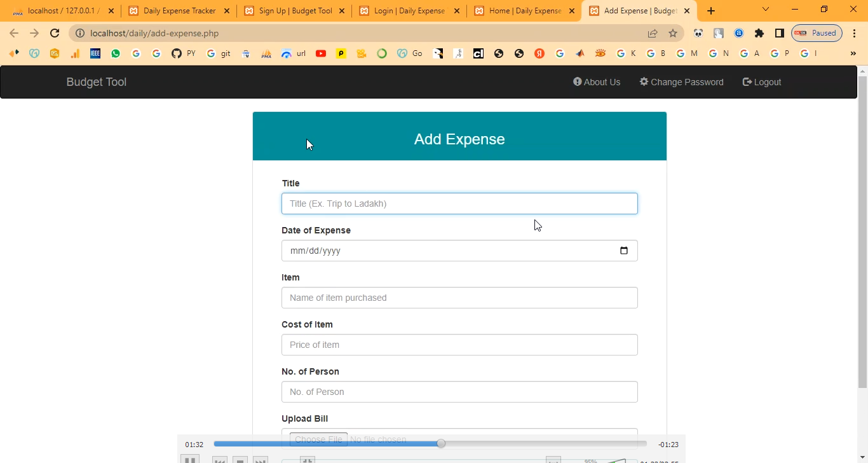Click the GitHub bookmark icon
Viewport: 868px width, 463px height.
177,53
